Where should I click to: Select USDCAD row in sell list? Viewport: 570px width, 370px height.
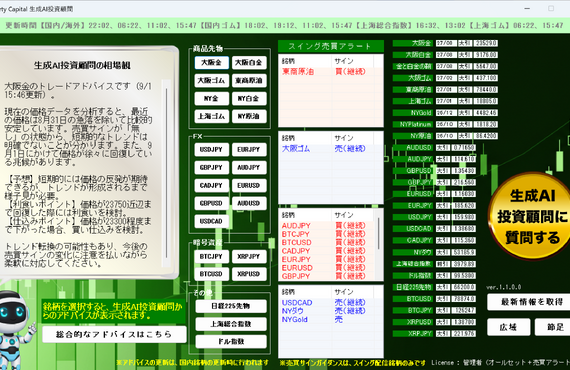tap(330, 303)
